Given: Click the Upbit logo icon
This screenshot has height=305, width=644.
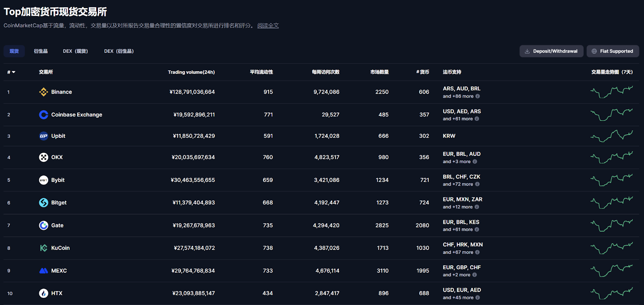Looking at the screenshot, I should pos(43,136).
